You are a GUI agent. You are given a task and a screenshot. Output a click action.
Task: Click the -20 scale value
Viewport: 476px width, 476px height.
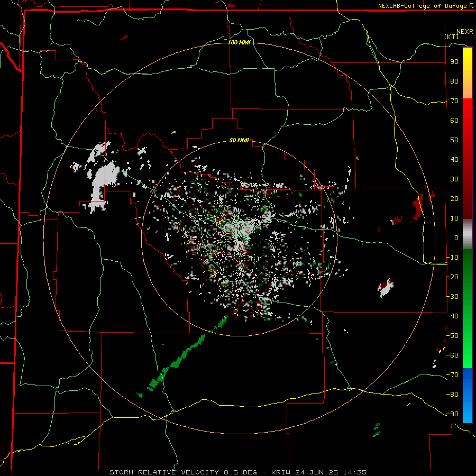[x=452, y=277]
